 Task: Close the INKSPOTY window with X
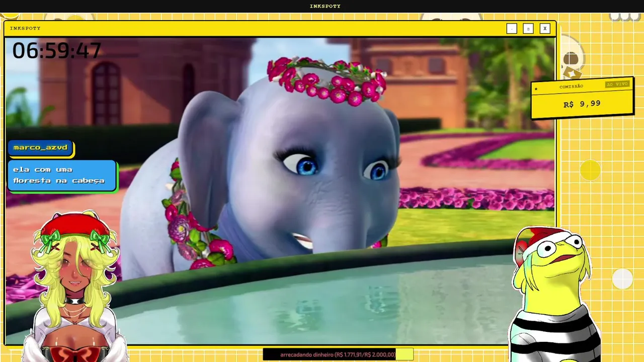(x=544, y=29)
